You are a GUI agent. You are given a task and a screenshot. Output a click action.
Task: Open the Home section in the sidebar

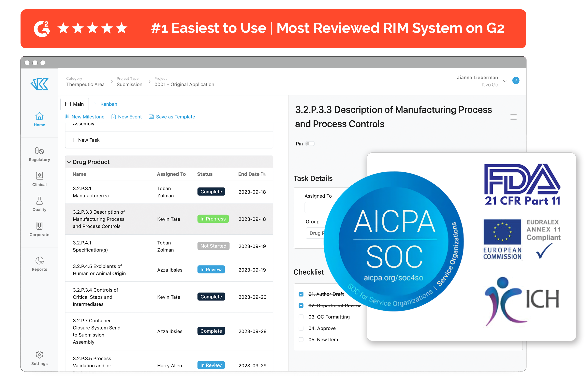tap(39, 119)
